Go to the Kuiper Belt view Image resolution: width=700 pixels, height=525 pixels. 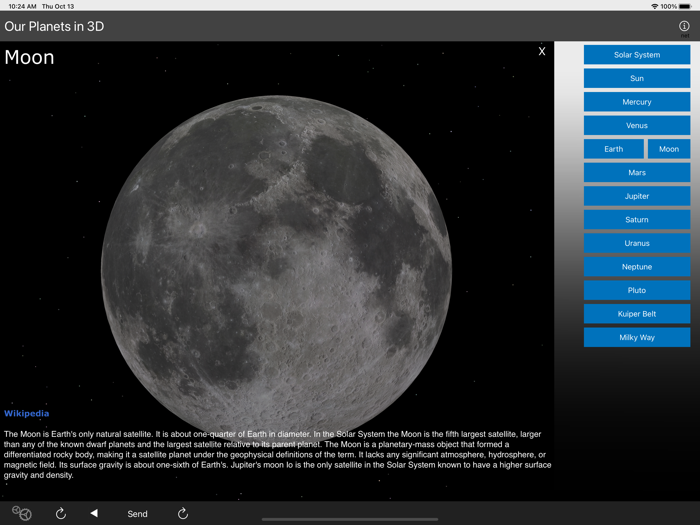[x=636, y=314]
